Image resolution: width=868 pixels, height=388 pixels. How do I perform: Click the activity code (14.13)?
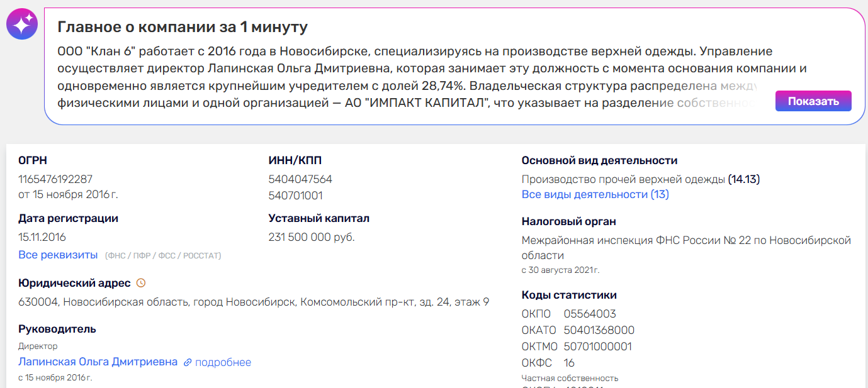coord(744,179)
